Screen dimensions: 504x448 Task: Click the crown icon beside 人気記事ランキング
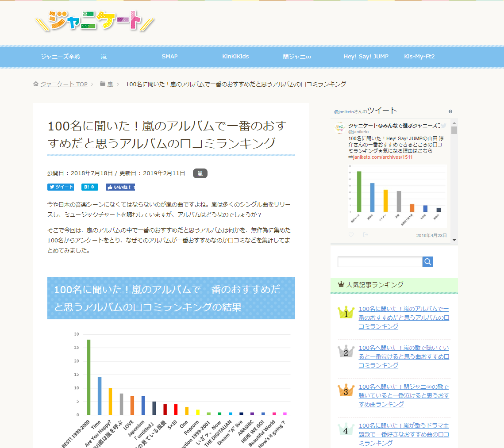click(x=341, y=284)
